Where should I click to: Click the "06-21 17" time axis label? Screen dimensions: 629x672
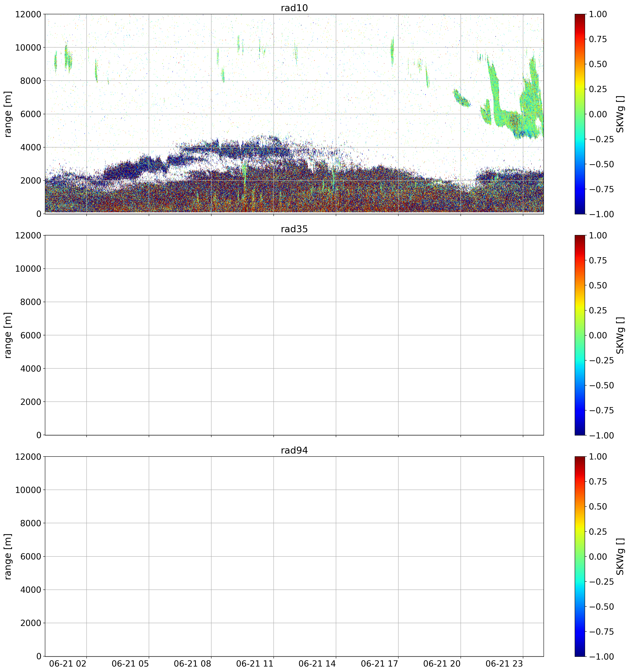click(380, 664)
